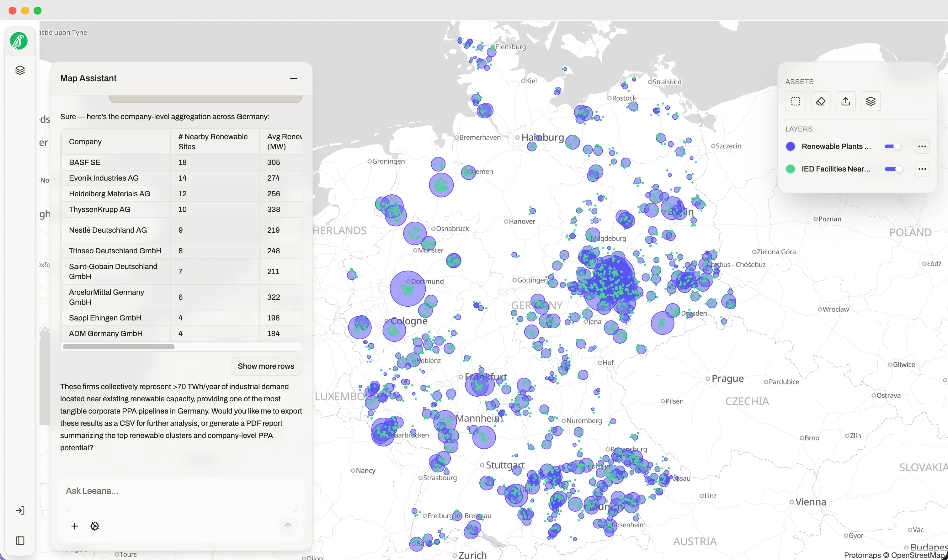The height and width of the screenshot is (560, 948).
Task: Toggle the sidebar panel icon at bottom left
Action: 20,540
